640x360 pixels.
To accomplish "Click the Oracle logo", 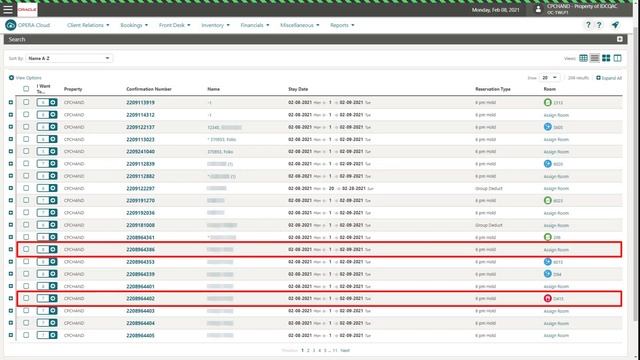I will (x=27, y=9).
